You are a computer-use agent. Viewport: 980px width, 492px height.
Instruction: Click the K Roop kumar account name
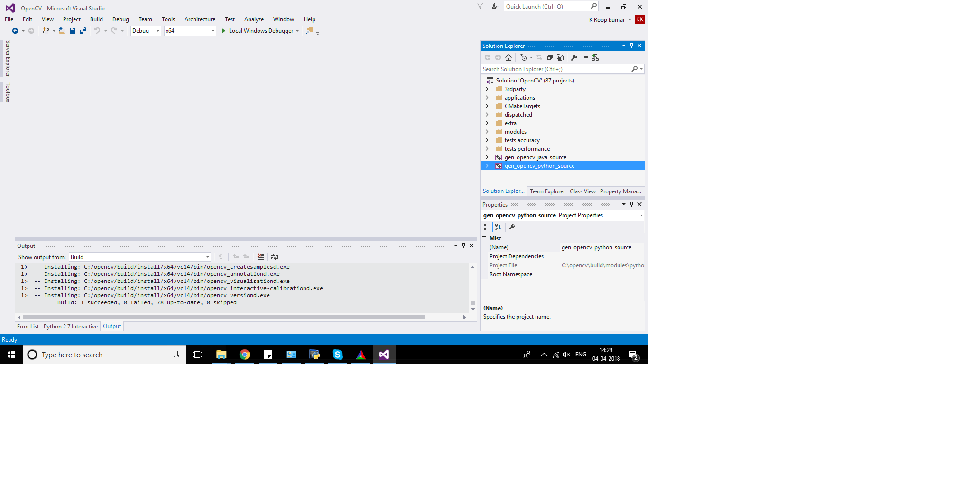point(607,20)
